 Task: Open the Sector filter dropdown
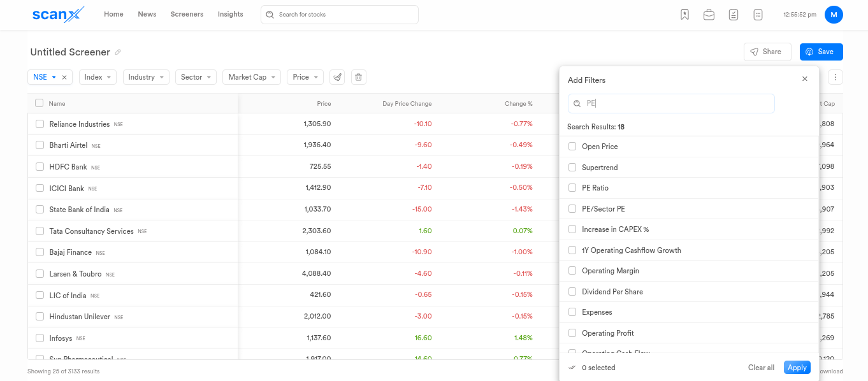196,77
